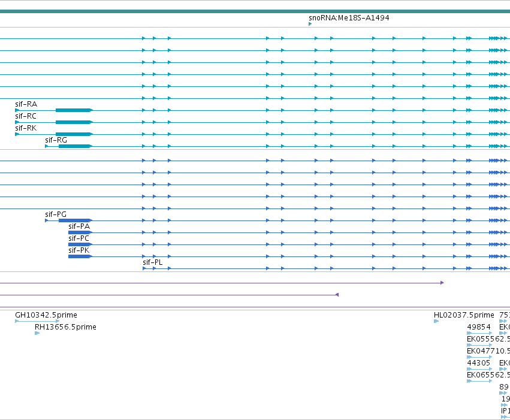The image size is (510, 420).
Task: Click the sif-PA protein label
Action: tap(79, 226)
